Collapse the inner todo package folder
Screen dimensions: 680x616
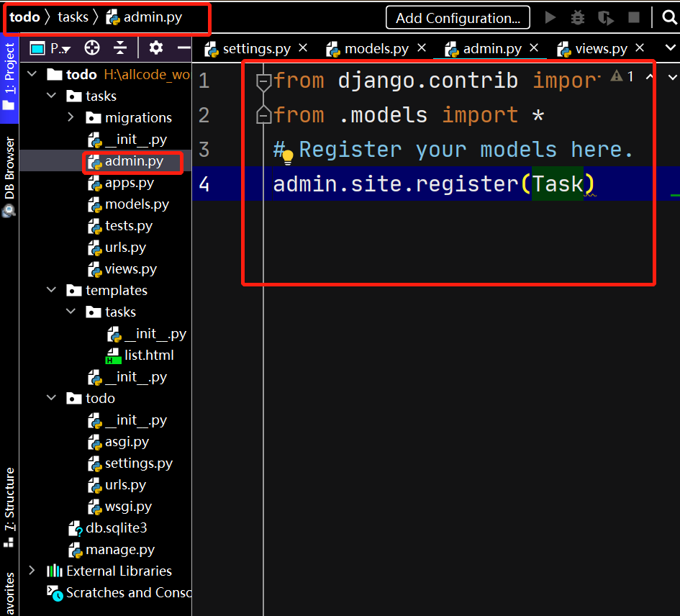[x=51, y=398]
